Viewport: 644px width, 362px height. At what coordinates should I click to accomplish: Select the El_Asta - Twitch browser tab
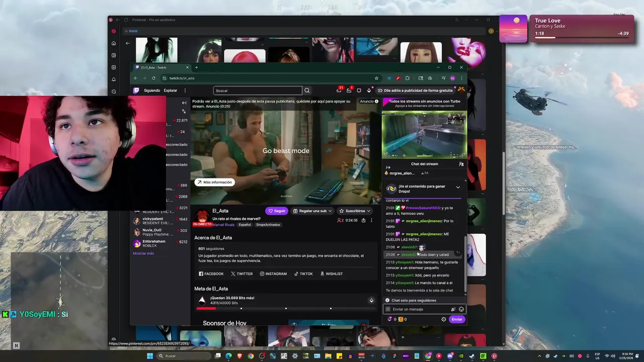162,67
